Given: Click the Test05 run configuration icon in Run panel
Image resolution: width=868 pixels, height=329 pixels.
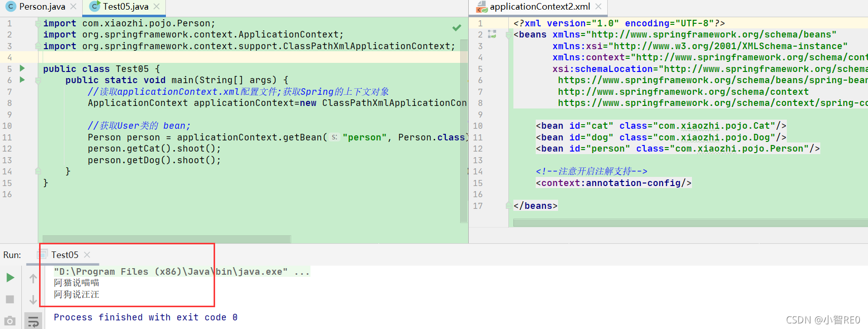Looking at the screenshot, I should coord(43,254).
